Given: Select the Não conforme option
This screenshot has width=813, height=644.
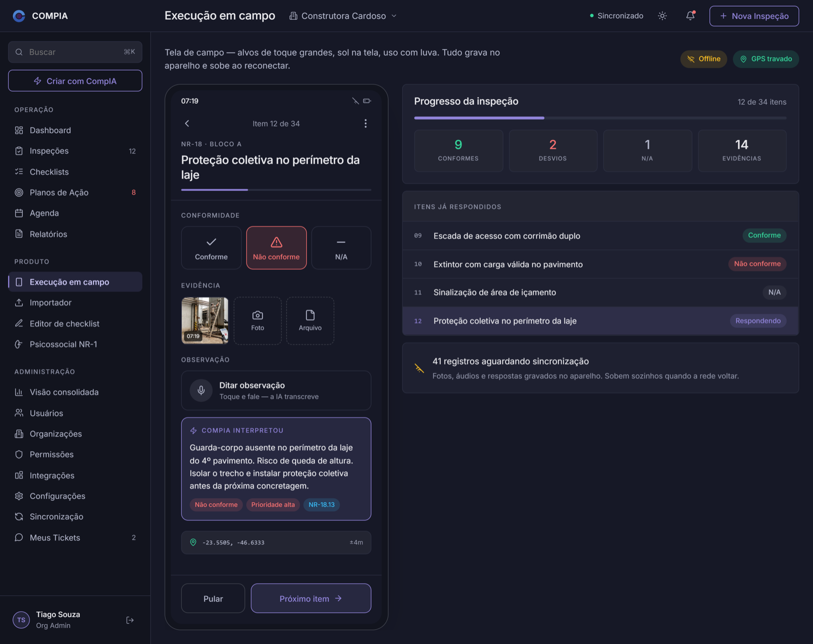Looking at the screenshot, I should (276, 248).
